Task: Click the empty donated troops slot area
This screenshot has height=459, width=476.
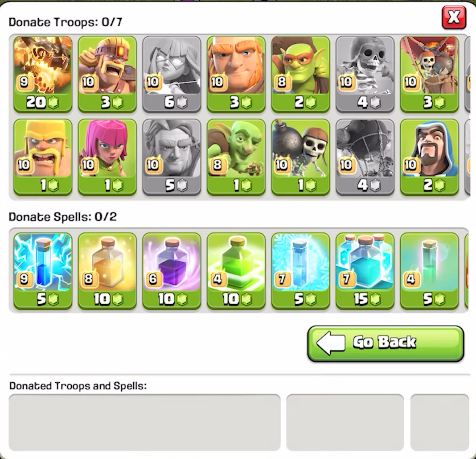Action: pyautogui.click(x=144, y=422)
